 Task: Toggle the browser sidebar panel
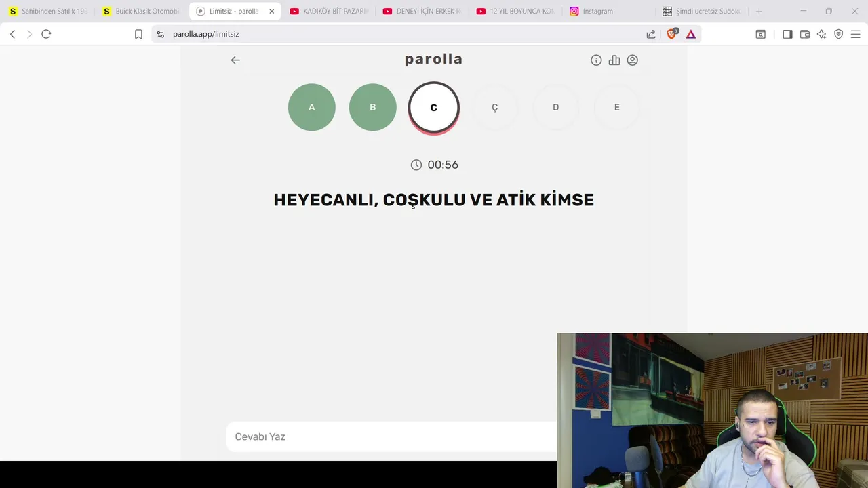coord(787,34)
